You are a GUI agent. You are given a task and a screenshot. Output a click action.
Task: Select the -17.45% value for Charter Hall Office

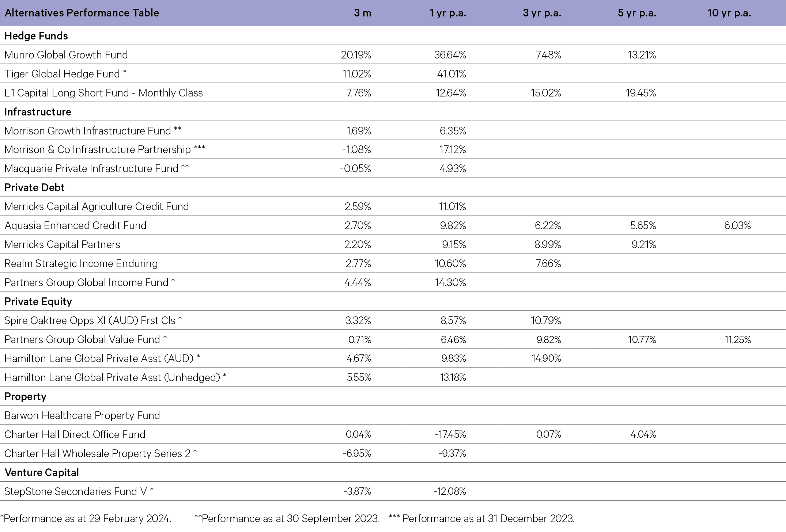coord(450,434)
